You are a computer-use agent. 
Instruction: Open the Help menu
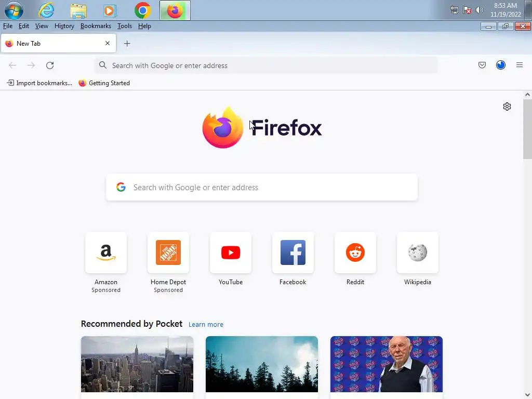144,26
